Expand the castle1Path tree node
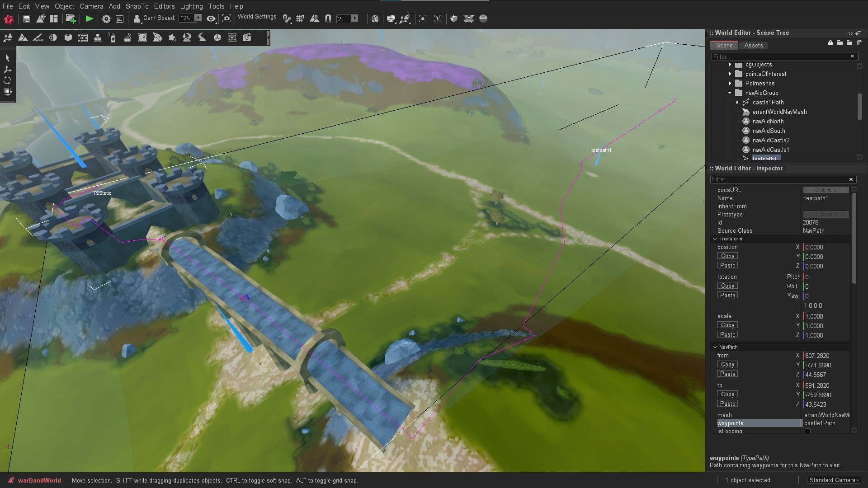This screenshot has width=868, height=488. [737, 102]
